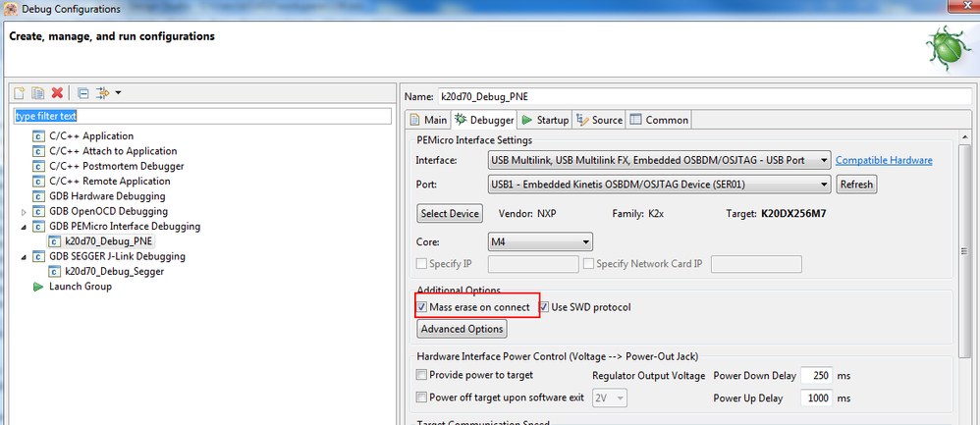Uncheck Use SWD protocol
Screen dimensions: 980x425
tap(544, 307)
